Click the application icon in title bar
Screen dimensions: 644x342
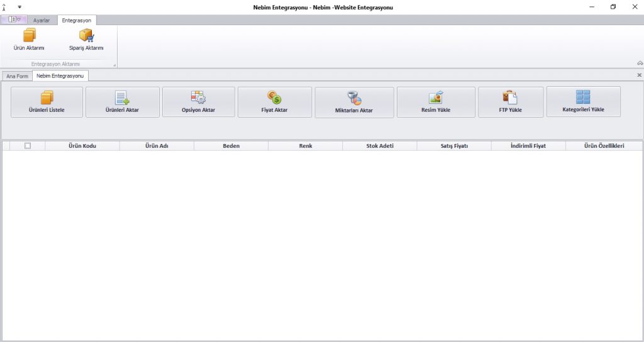4,7
